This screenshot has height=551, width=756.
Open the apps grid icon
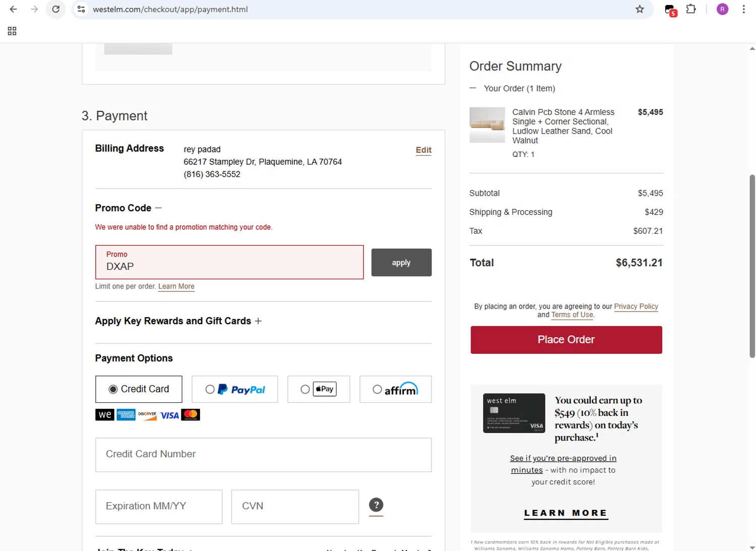coord(12,31)
